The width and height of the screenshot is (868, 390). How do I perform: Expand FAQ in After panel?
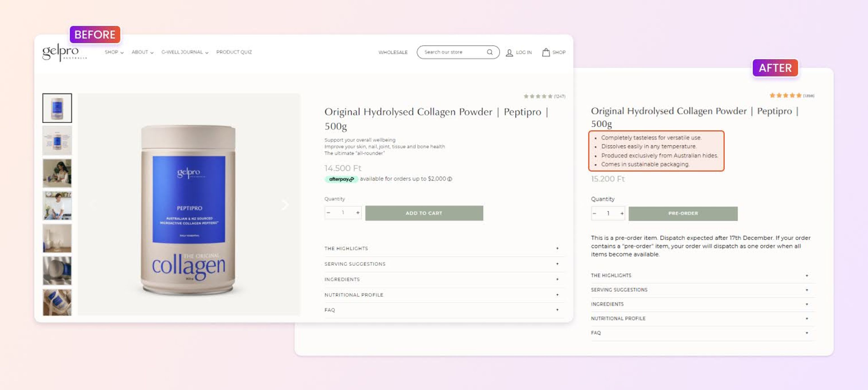click(703, 333)
